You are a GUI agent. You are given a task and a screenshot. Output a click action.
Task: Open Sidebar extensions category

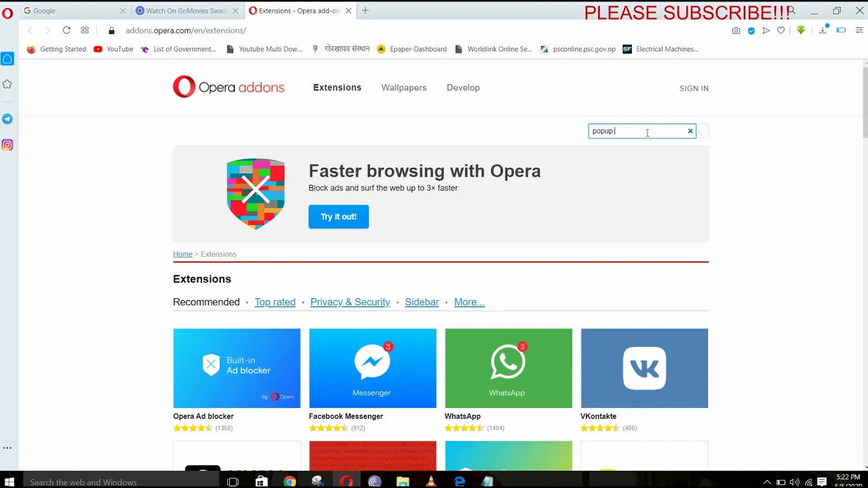[x=422, y=302]
